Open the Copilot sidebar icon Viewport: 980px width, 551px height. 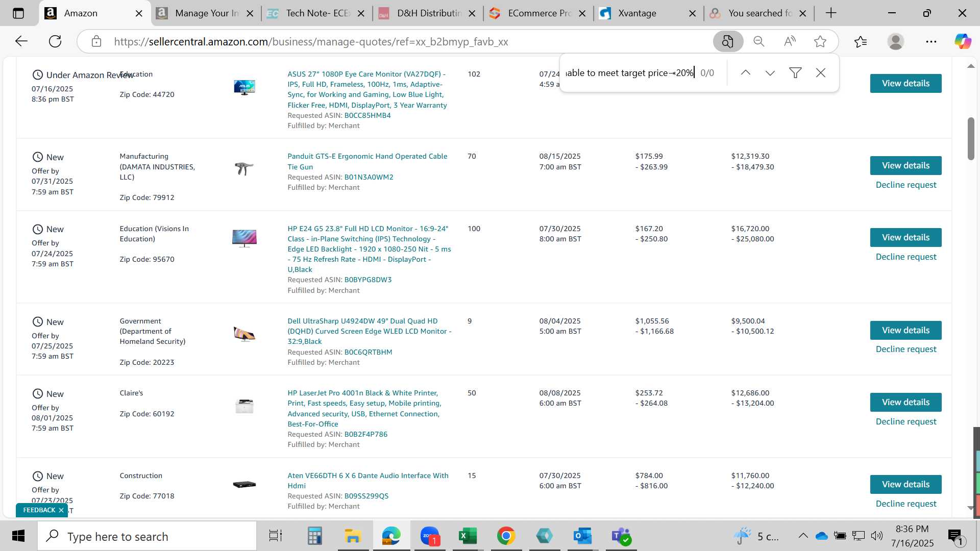[963, 41]
